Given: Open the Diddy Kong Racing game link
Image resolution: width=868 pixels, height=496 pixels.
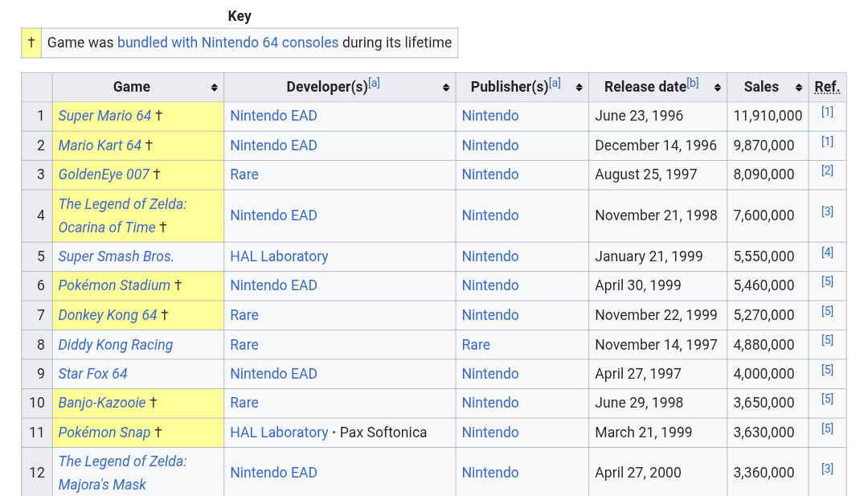Looking at the screenshot, I should click(116, 345).
